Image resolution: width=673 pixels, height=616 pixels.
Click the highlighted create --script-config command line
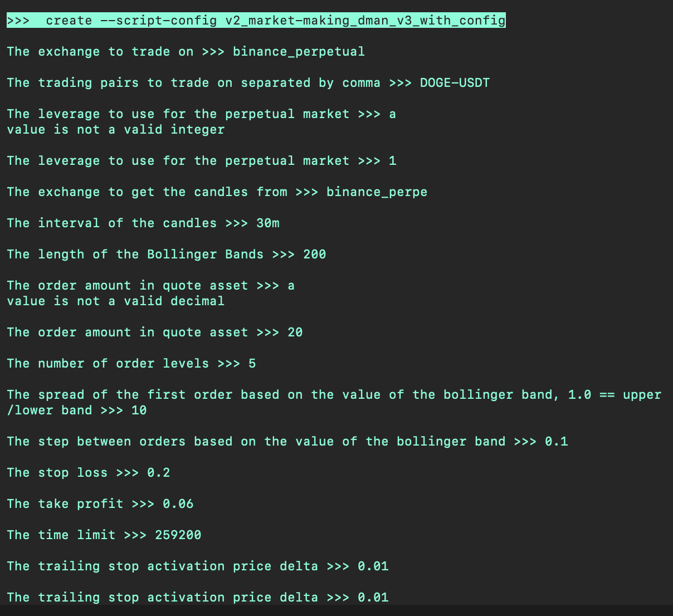point(256,21)
